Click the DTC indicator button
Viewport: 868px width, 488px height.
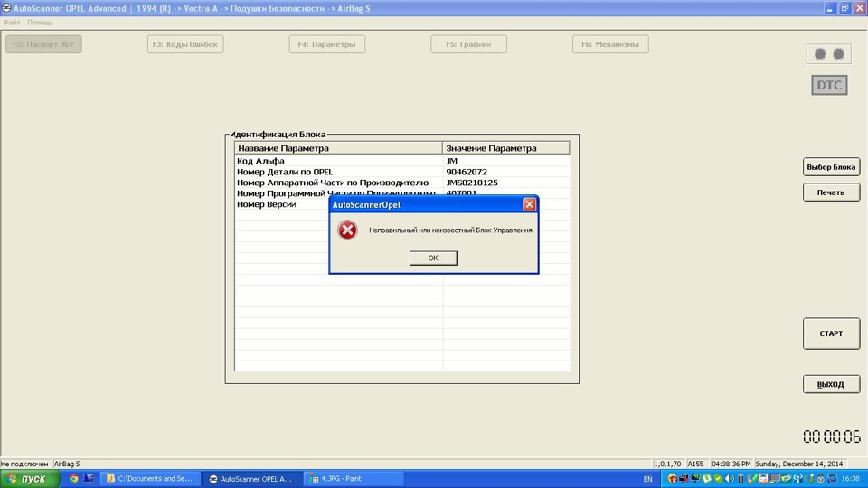pyautogui.click(x=829, y=85)
